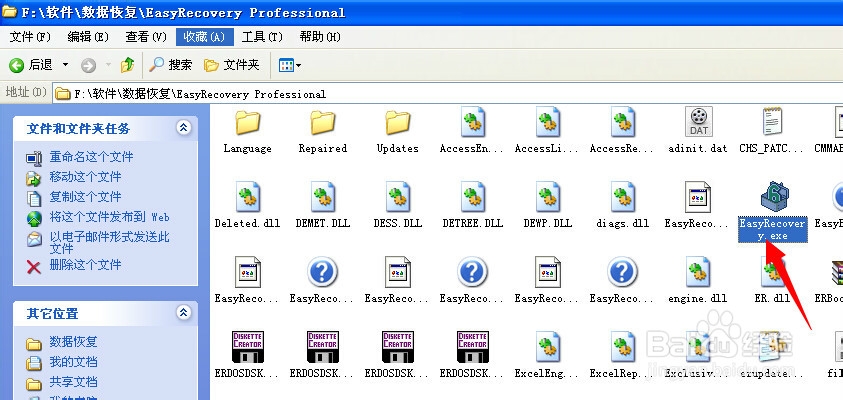Open the Back history dropdown arrow
Image resolution: width=843 pixels, height=400 pixels.
66,65
